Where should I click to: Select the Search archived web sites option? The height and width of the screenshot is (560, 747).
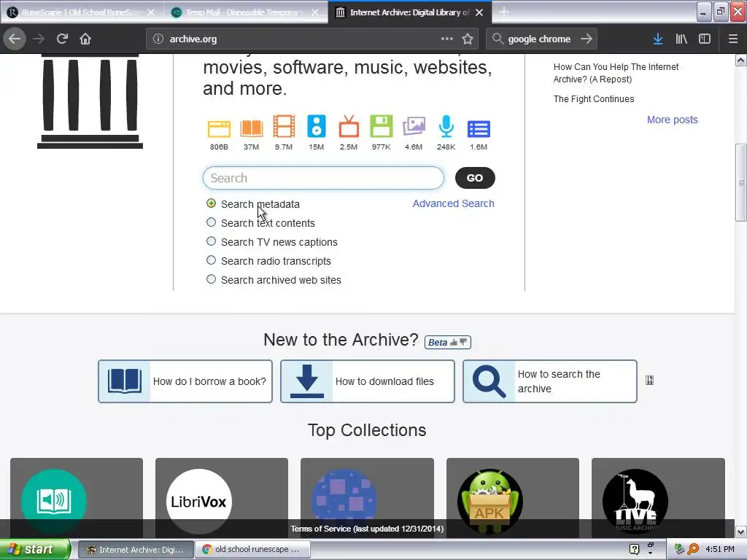pyautogui.click(x=211, y=279)
